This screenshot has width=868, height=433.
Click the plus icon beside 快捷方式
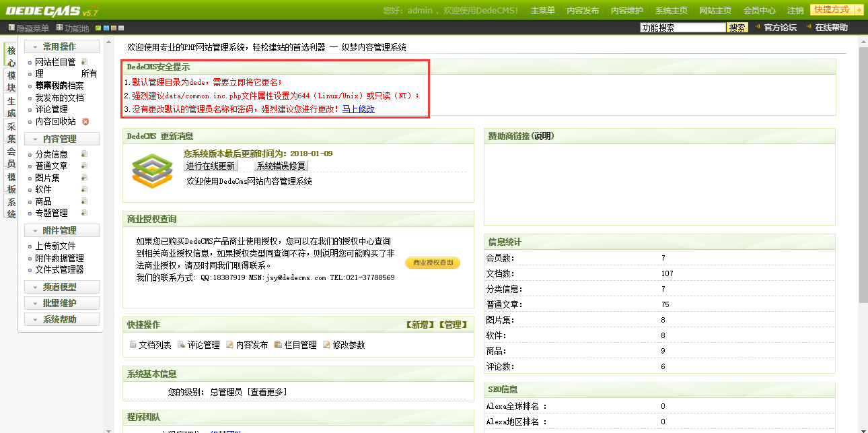859,10
